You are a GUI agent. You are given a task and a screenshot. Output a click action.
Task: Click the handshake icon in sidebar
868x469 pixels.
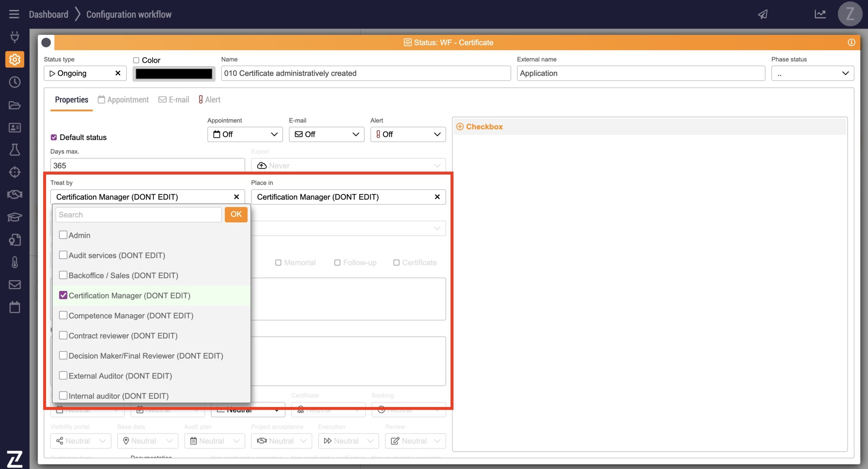pyautogui.click(x=15, y=195)
